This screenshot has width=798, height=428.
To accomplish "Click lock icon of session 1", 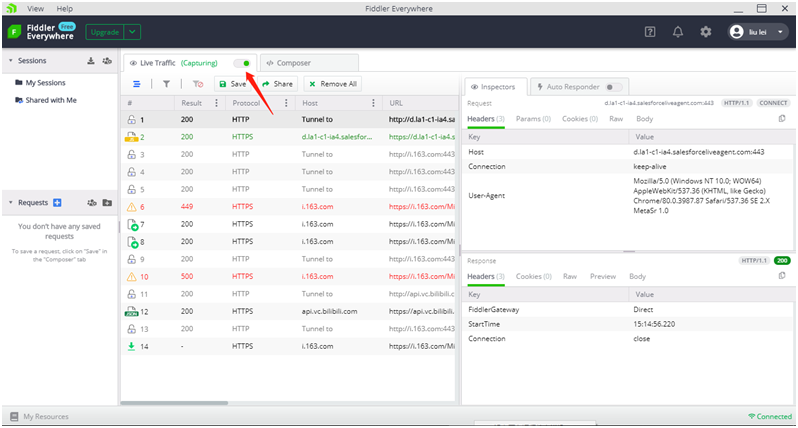I will [131, 120].
